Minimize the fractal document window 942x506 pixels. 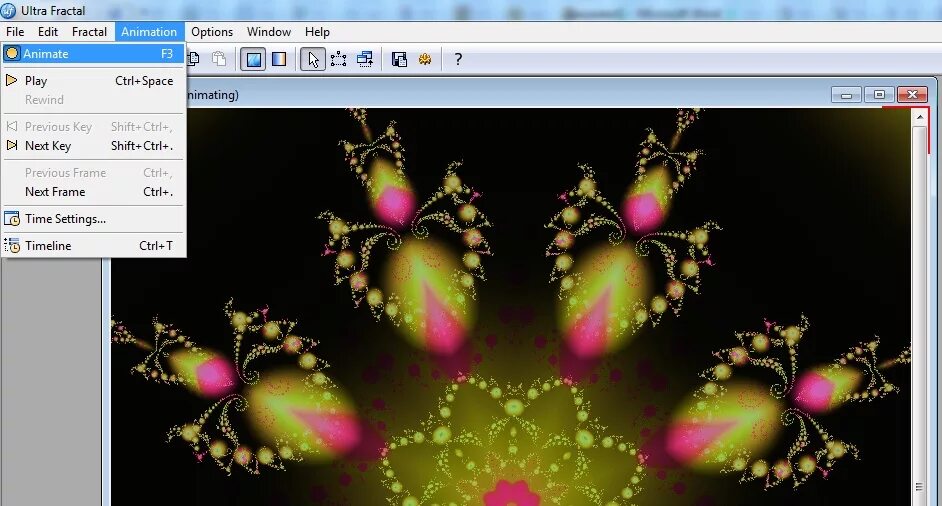point(846,95)
